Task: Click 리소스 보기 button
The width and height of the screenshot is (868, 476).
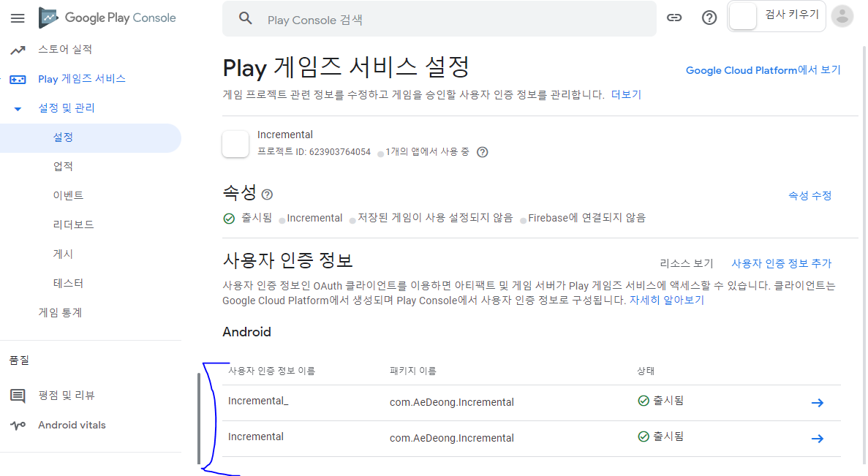Action: pos(687,263)
